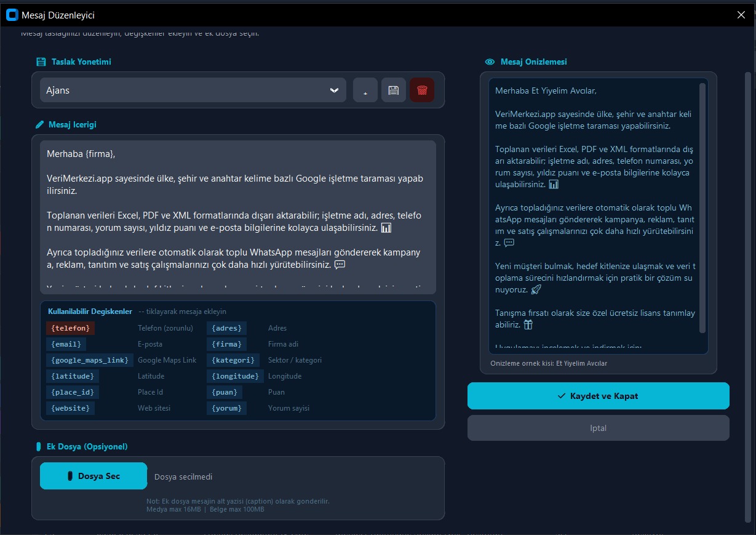Delete draft with the red trash icon

coord(422,90)
